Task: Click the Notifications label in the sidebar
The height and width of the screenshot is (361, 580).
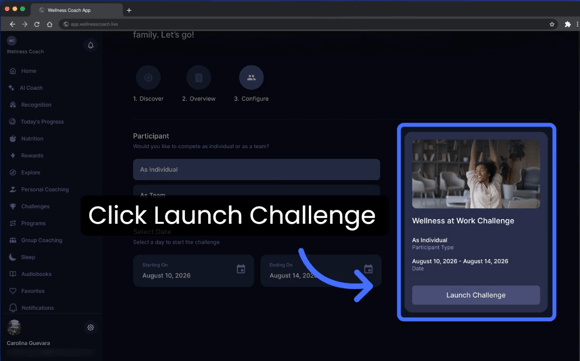Action: point(38,308)
